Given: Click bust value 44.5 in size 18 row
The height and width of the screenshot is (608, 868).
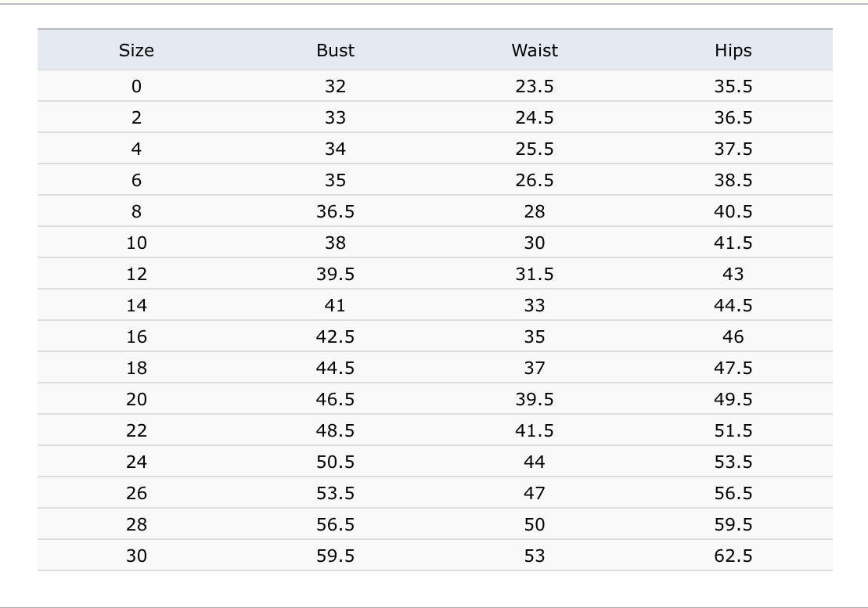Looking at the screenshot, I should [x=335, y=368].
